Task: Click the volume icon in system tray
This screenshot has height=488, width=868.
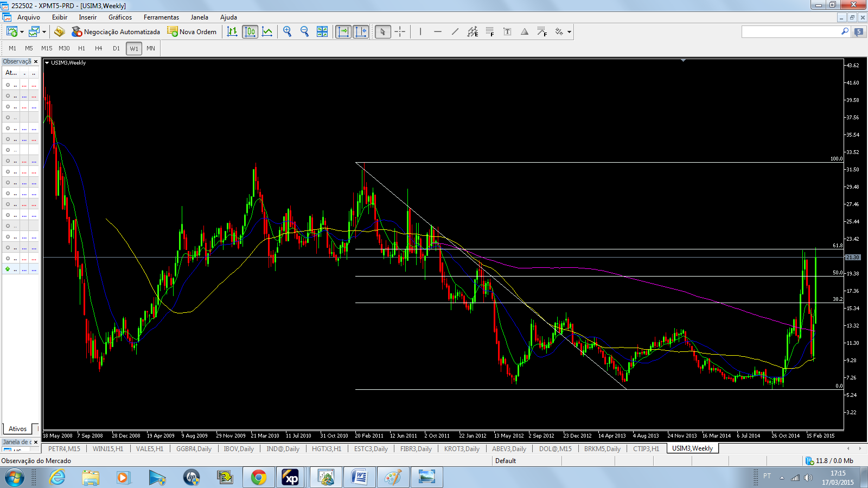Action: pyautogui.click(x=808, y=478)
